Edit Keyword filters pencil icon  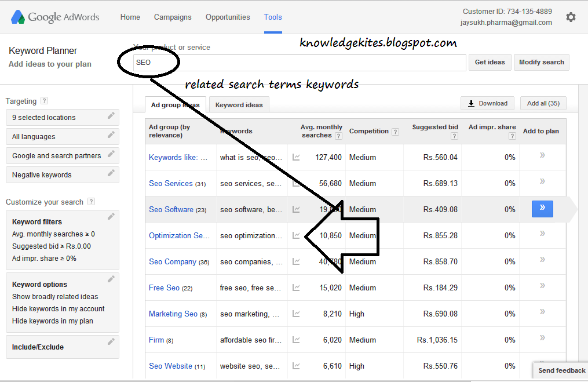pyautogui.click(x=111, y=217)
